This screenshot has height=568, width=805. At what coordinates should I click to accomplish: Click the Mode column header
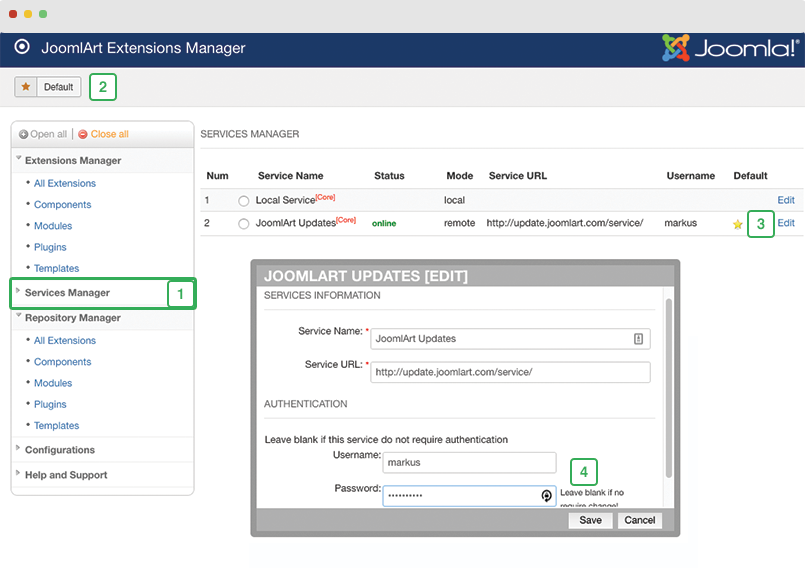(x=459, y=176)
